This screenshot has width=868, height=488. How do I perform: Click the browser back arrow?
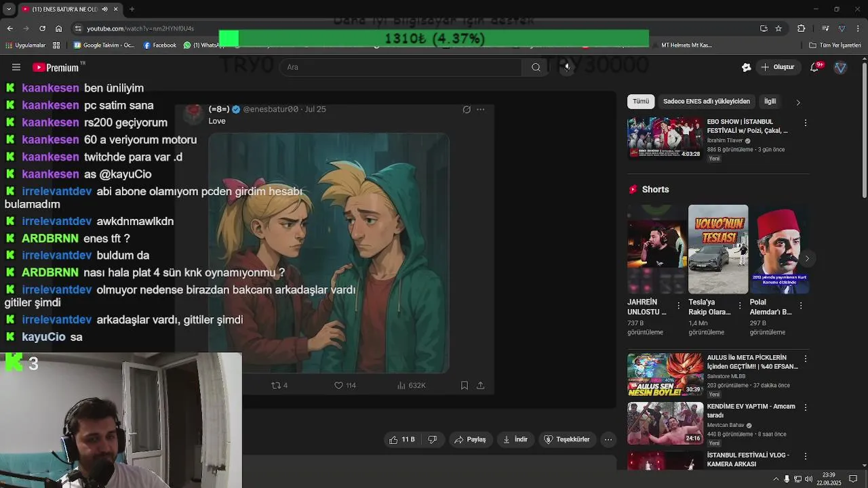click(9, 28)
